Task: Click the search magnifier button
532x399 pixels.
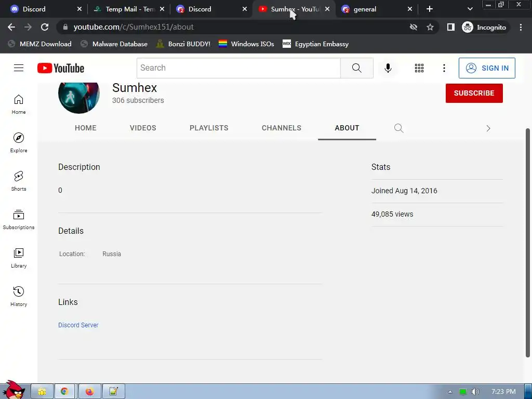Action: point(356,68)
